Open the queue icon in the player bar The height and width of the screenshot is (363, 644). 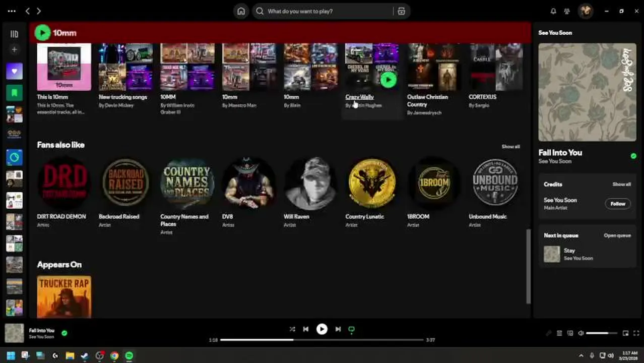point(559,333)
